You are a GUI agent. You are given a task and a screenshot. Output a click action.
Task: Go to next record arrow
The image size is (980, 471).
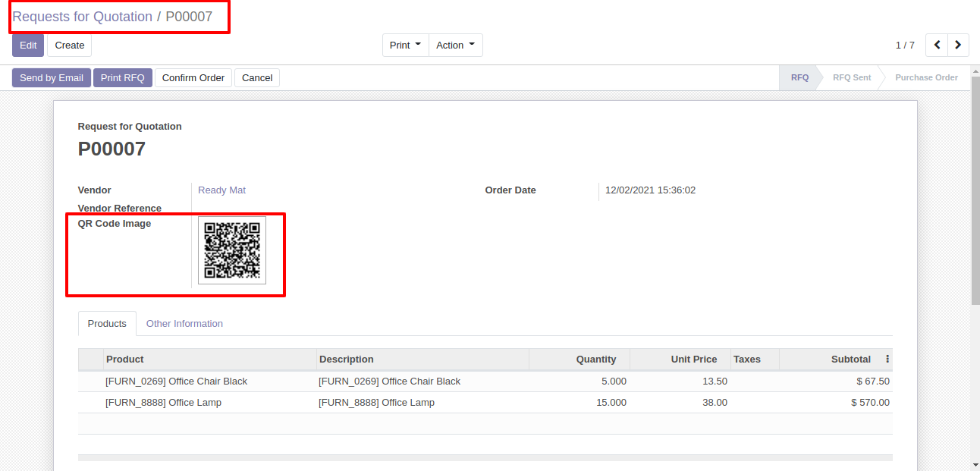959,46
